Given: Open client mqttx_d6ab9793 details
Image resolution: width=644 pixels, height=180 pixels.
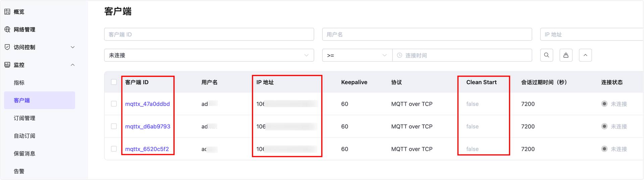Looking at the screenshot, I should tap(148, 126).
